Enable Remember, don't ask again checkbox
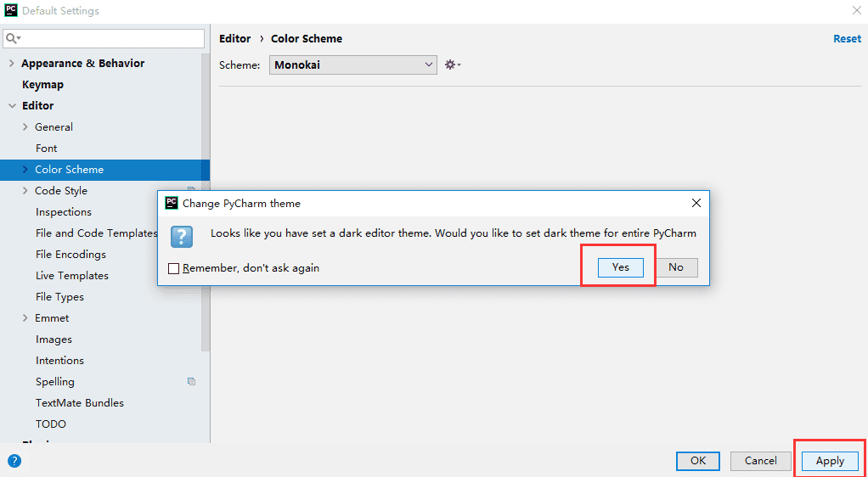The image size is (868, 477). click(x=174, y=268)
